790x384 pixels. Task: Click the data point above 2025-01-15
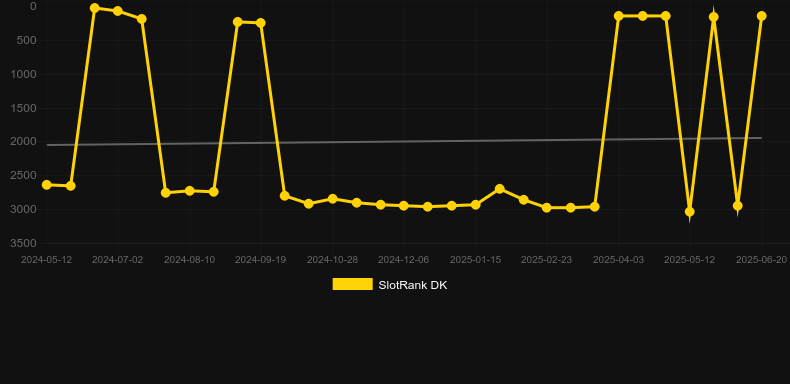tap(475, 205)
